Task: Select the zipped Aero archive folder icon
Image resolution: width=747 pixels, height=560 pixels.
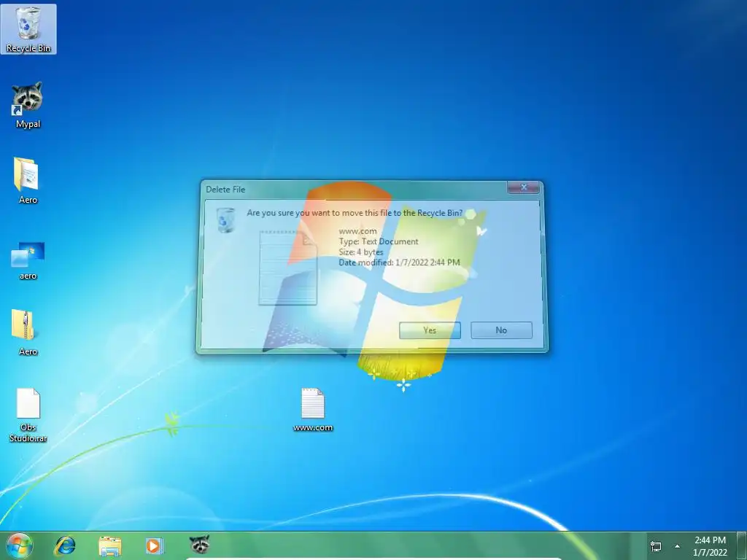Action: pos(28,332)
